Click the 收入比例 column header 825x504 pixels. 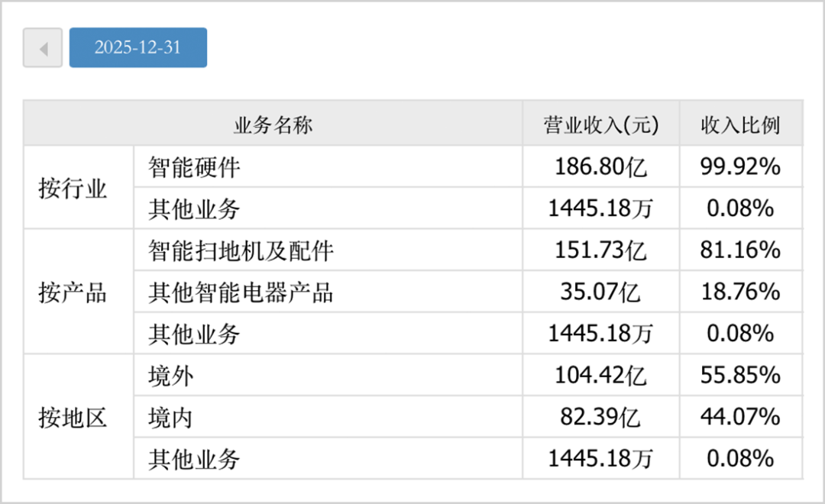tap(740, 125)
